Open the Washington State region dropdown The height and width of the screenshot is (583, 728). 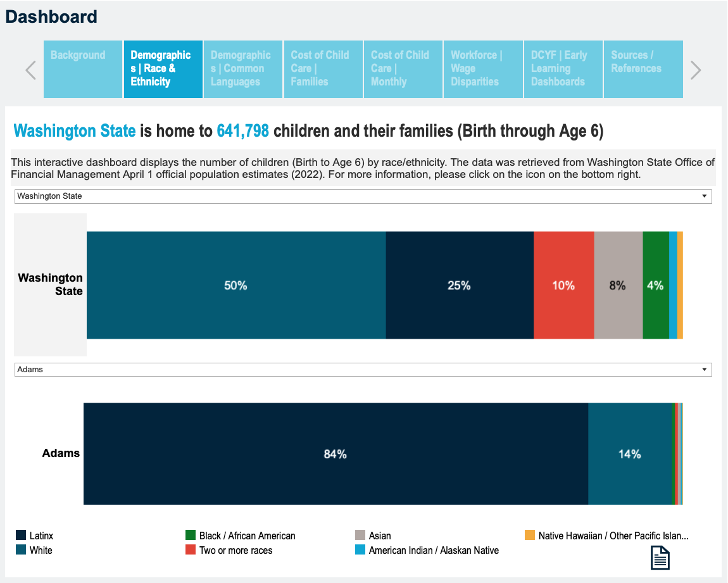[x=363, y=196]
